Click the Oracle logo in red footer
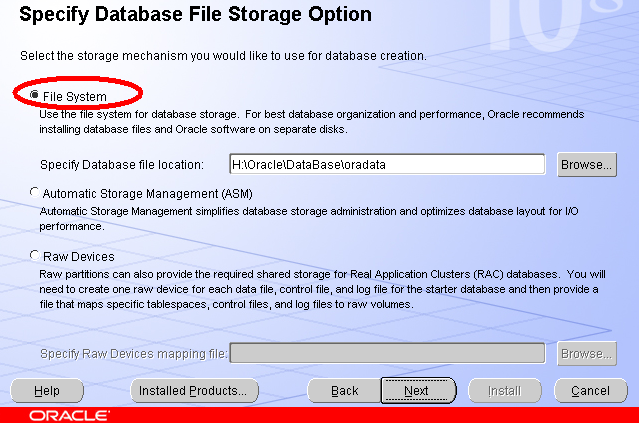 pos(69,416)
